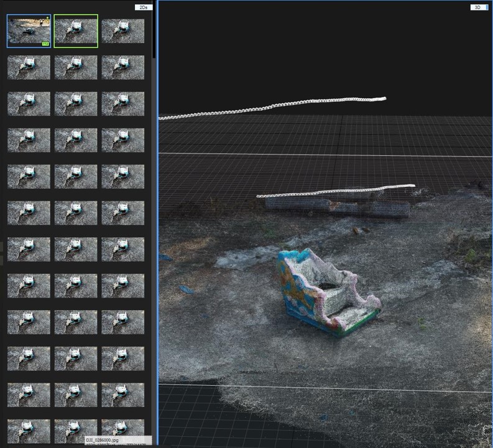
Task: Select third thumbnail in the top row
Action: pyautogui.click(x=123, y=30)
